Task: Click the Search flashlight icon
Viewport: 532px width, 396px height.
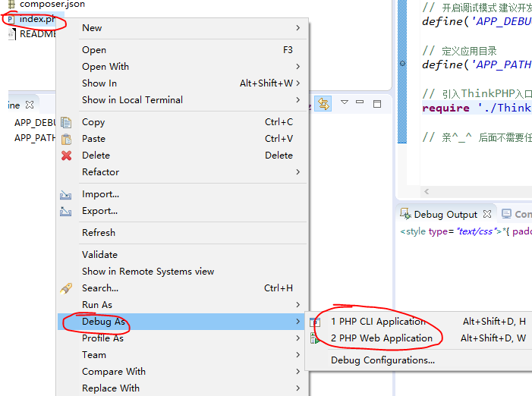Action: click(66, 288)
